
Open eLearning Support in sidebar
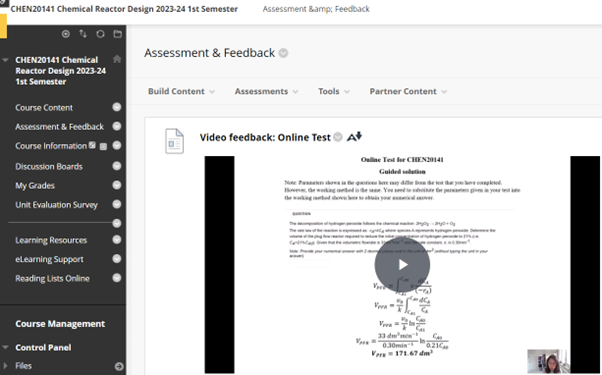[x=49, y=259]
